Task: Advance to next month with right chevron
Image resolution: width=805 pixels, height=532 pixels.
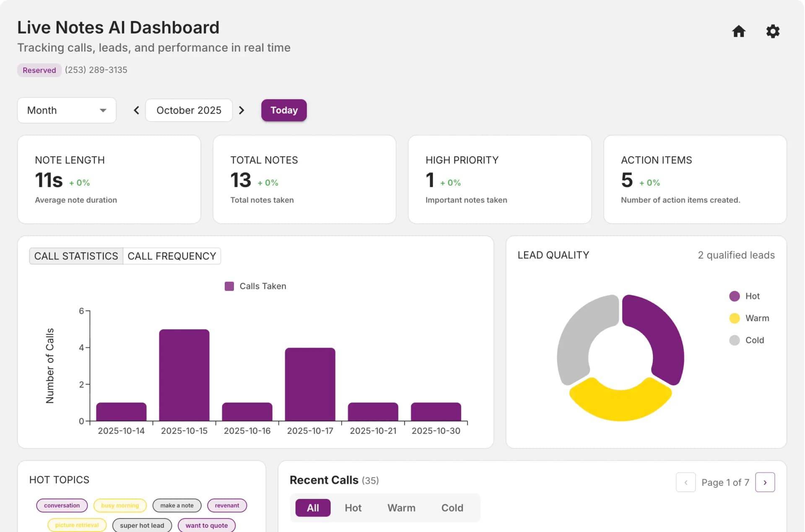Action: 241,110
